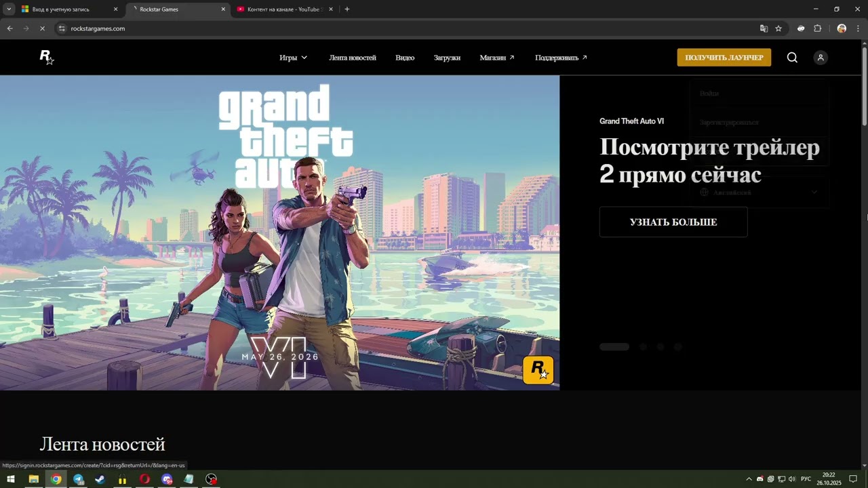This screenshot has width=868, height=488.
Task: Open the masked-face extension icon
Action: (801, 28)
